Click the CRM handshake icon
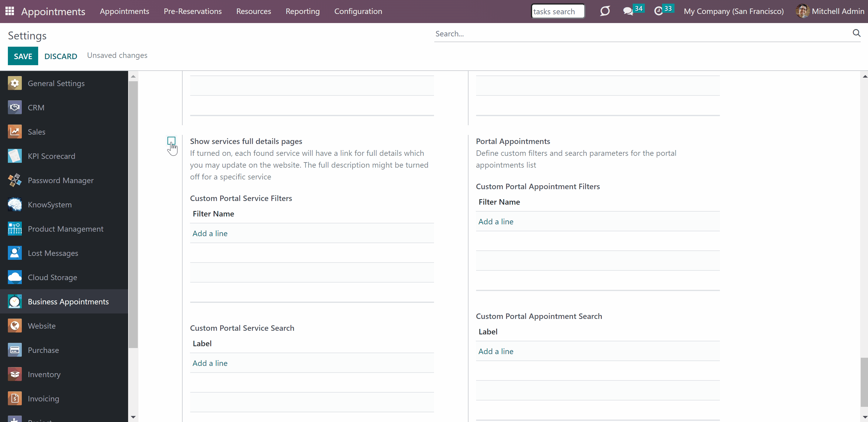The height and width of the screenshot is (422, 868). (15, 108)
